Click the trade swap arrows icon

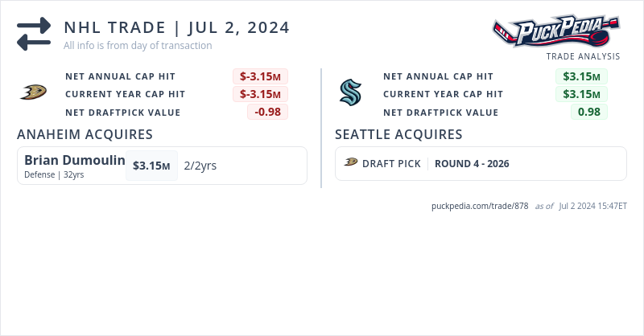(x=34, y=35)
